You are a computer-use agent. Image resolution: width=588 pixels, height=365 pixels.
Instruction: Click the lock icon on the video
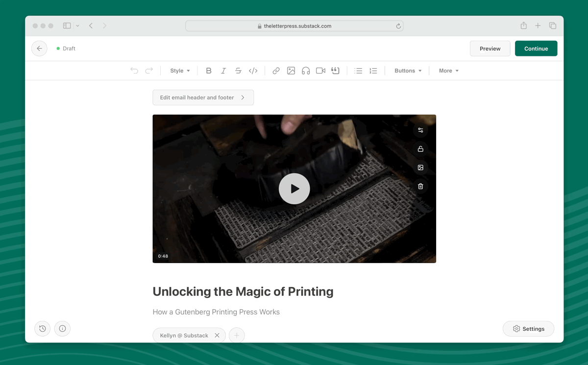pyautogui.click(x=420, y=149)
